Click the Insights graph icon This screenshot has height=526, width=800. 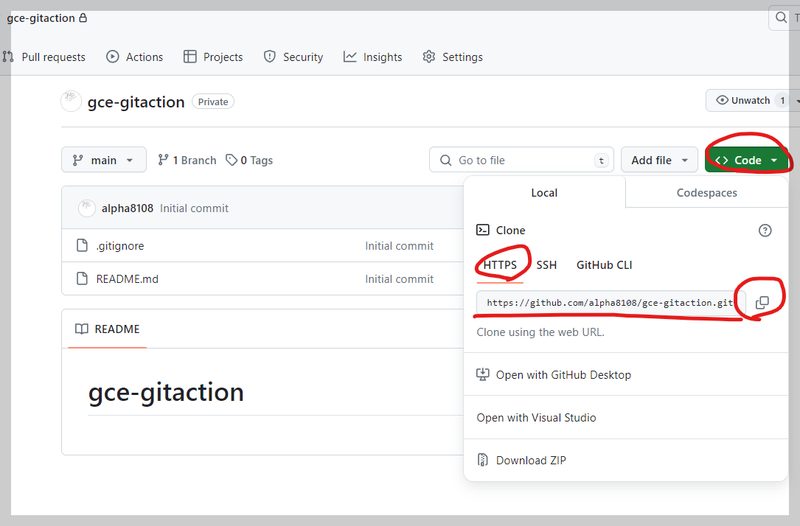tap(349, 57)
